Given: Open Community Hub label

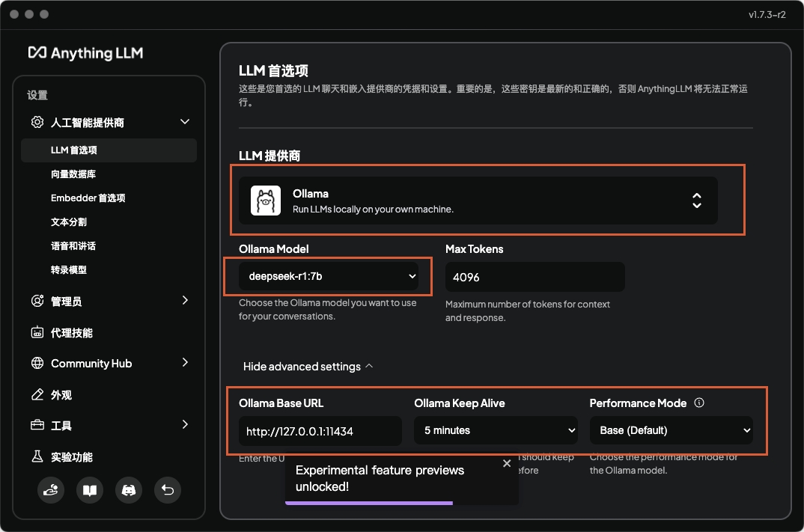Looking at the screenshot, I should pyautogui.click(x=91, y=364).
